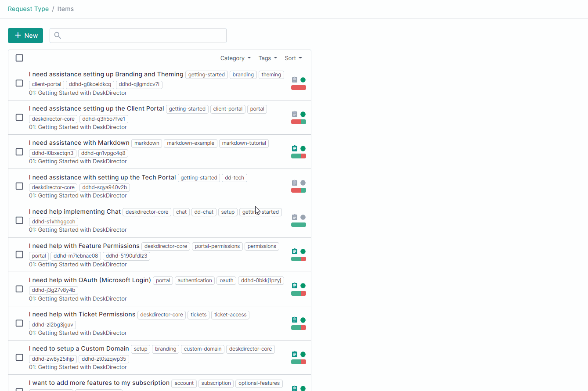
Task: Click green clipboard icon in Feature Permissions row
Action: [x=295, y=251]
